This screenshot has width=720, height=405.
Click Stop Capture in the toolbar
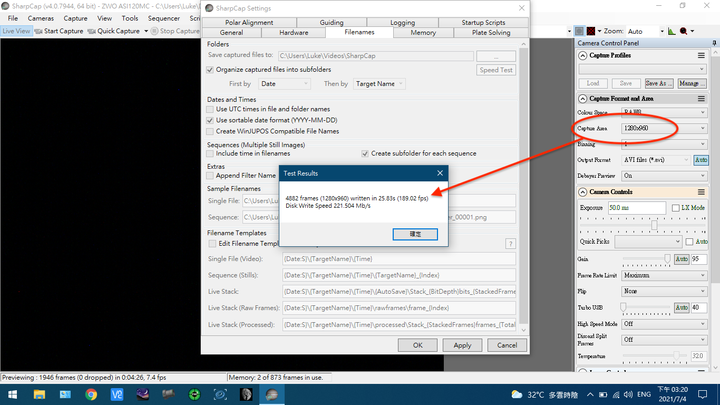coord(175,31)
